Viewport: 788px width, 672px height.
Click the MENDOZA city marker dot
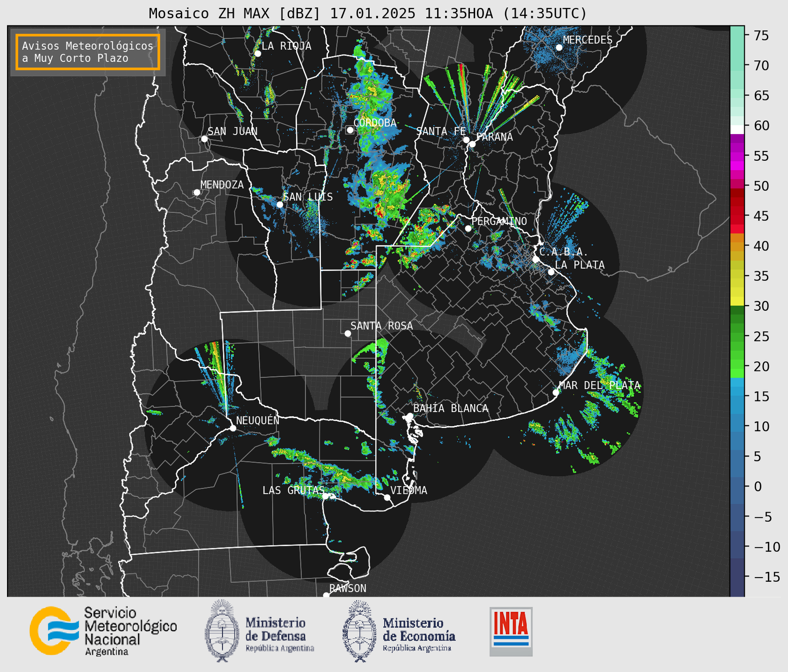pyautogui.click(x=197, y=193)
